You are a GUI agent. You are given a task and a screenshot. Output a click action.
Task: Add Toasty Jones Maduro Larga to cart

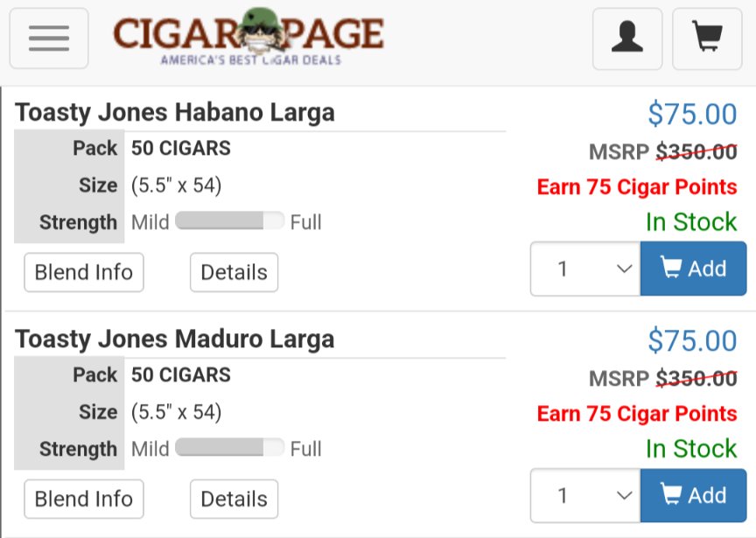pyautogui.click(x=693, y=495)
